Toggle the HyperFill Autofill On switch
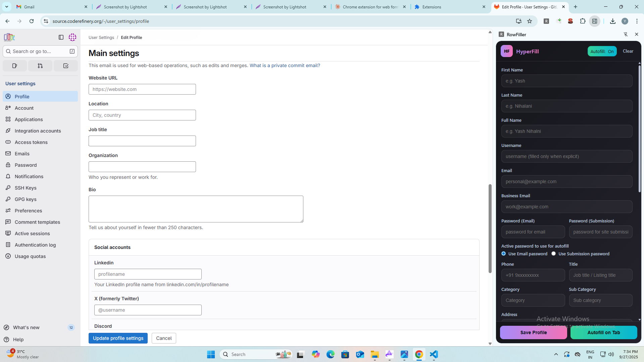The image size is (644, 362). click(x=602, y=51)
